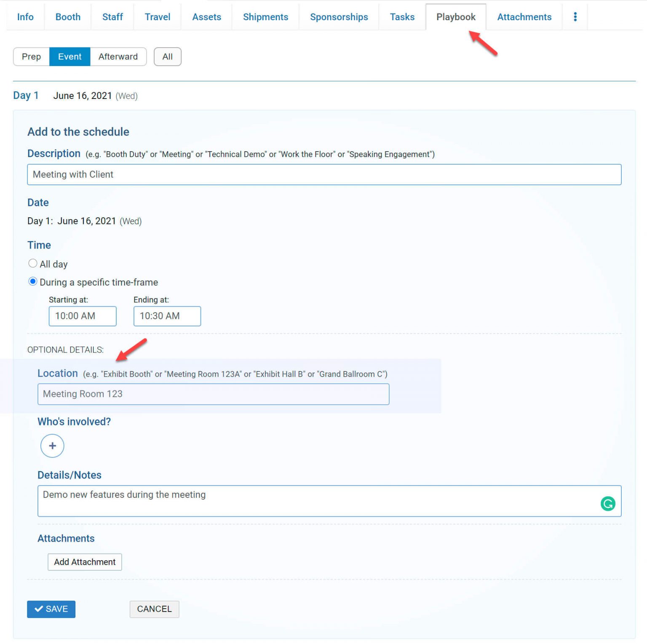Image resolution: width=647 pixels, height=644 pixels.
Task: Open the Info tab
Action: 25,16
